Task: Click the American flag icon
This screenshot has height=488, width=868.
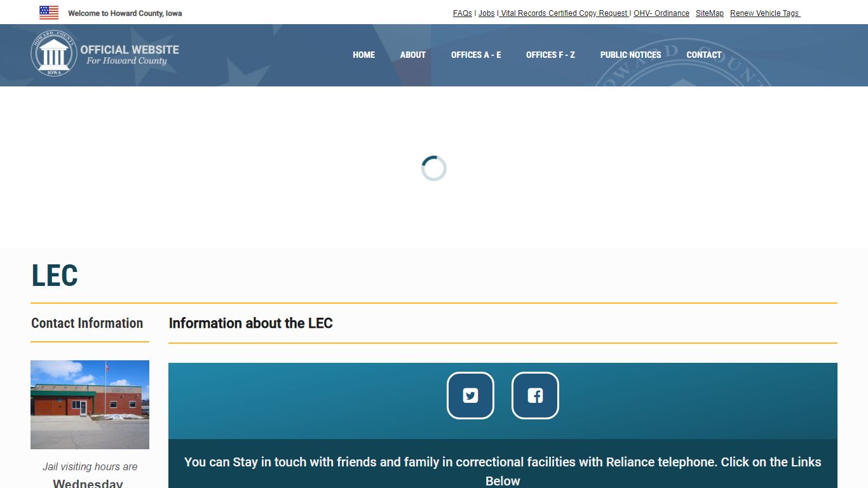Action: [x=49, y=13]
